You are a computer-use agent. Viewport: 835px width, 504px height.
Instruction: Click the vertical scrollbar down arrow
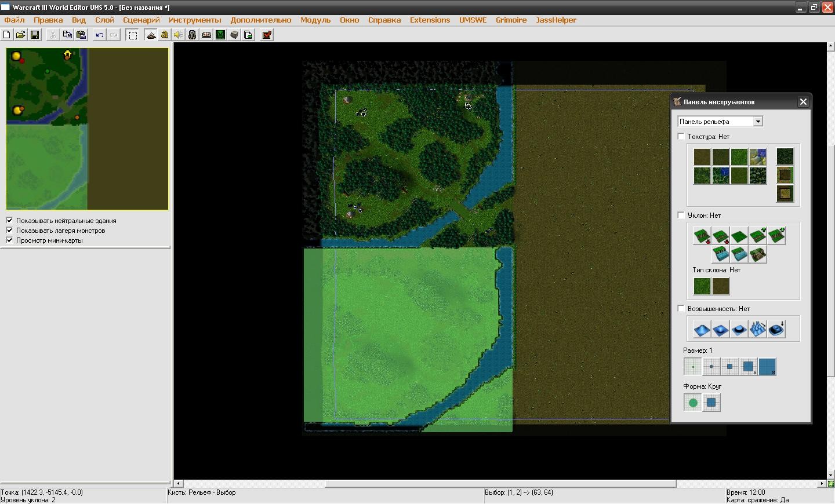pos(830,475)
